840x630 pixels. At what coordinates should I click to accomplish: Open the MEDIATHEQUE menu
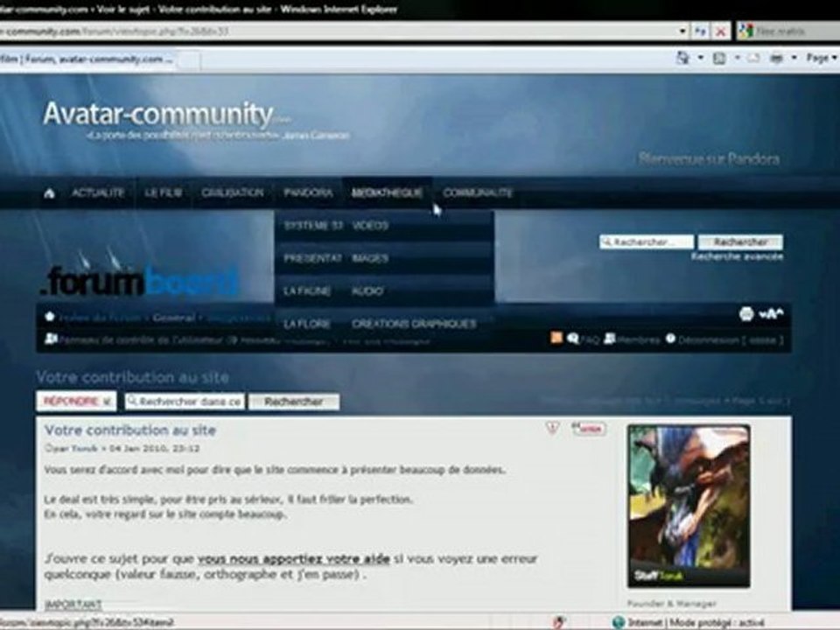(387, 192)
